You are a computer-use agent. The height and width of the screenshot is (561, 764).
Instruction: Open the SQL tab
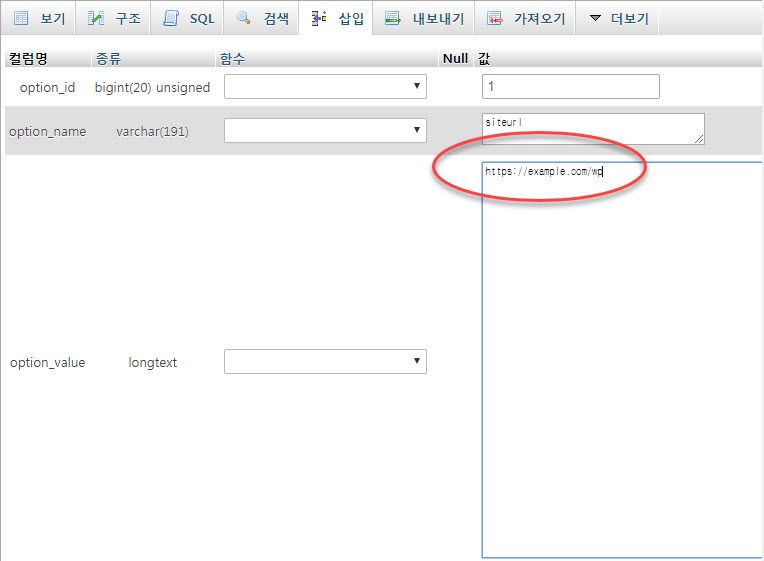click(187, 18)
